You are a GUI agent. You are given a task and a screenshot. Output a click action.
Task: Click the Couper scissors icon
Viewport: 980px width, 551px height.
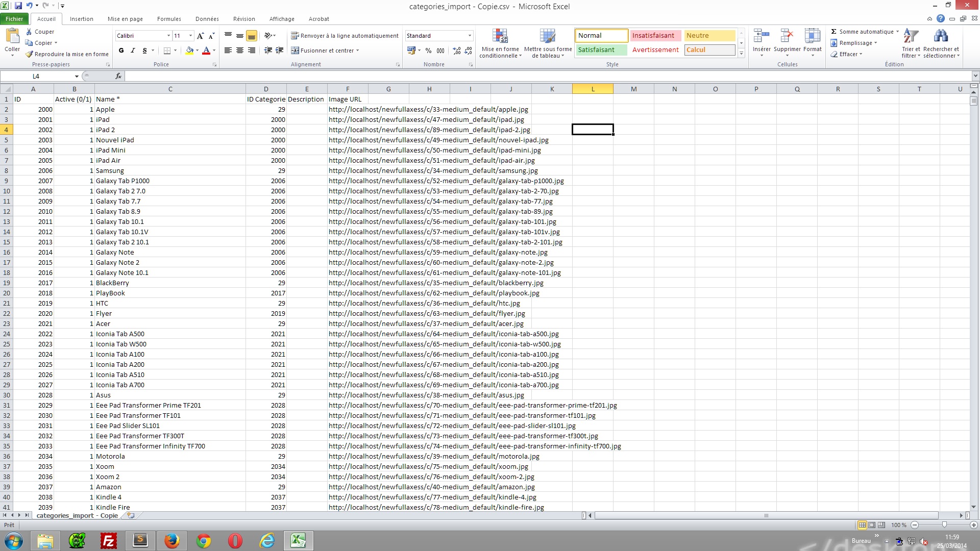29,32
